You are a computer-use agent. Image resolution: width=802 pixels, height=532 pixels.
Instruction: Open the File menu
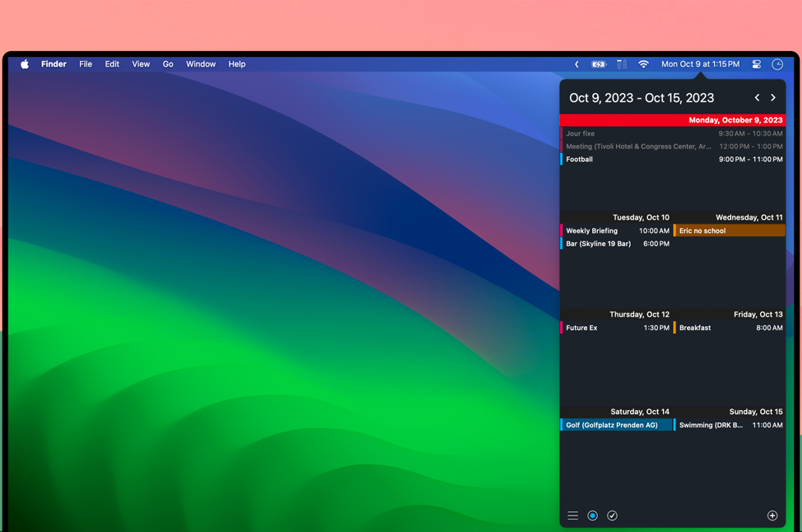point(86,64)
